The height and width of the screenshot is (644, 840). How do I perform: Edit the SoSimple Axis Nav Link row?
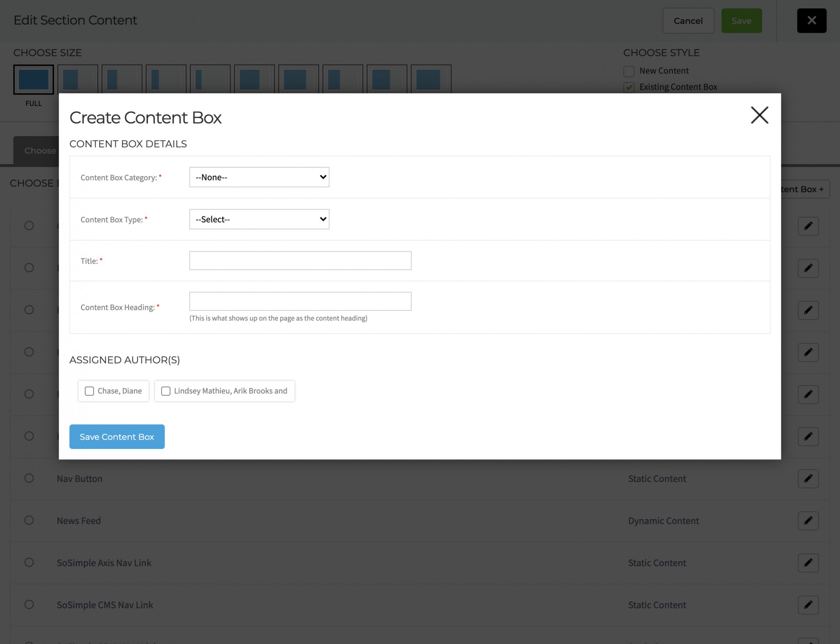808,563
